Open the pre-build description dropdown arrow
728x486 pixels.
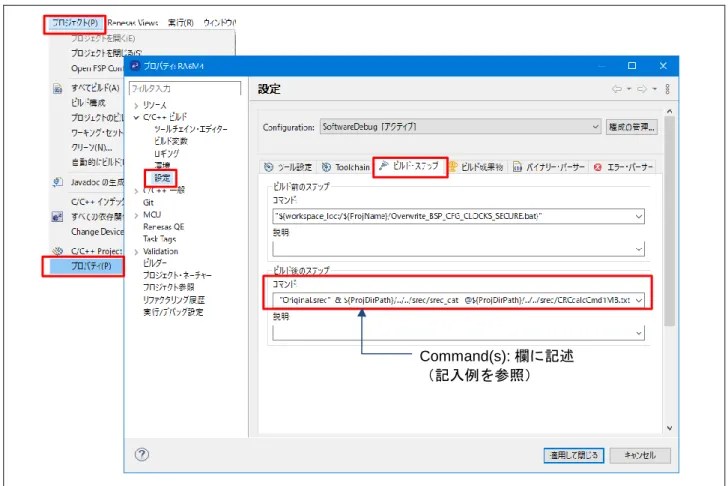(639, 249)
